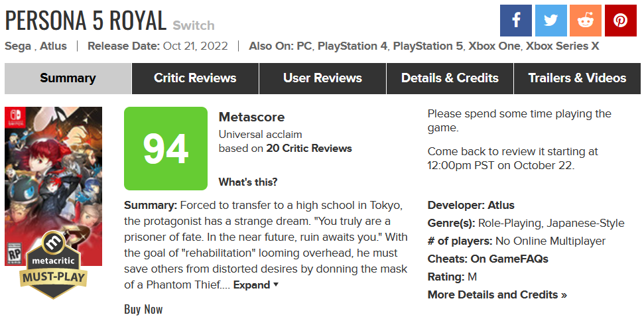Share the page on Twitter
The height and width of the screenshot is (321, 644).
coord(550,21)
